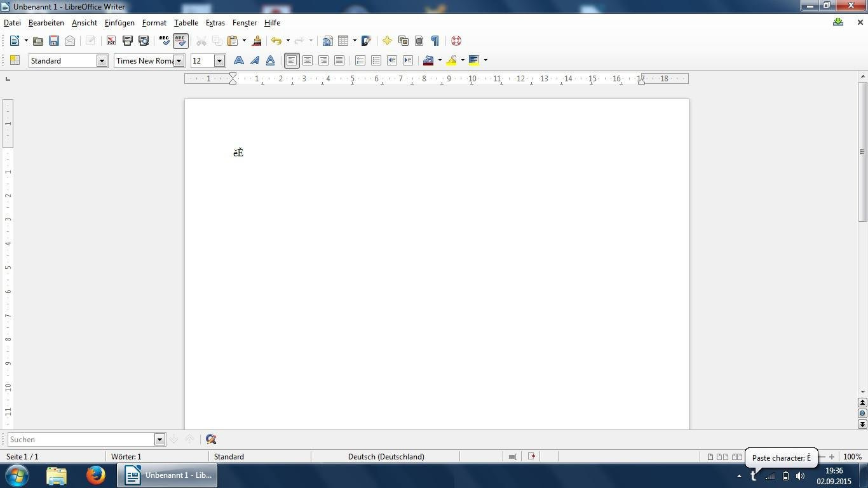Open the page preview icon

coord(144,41)
